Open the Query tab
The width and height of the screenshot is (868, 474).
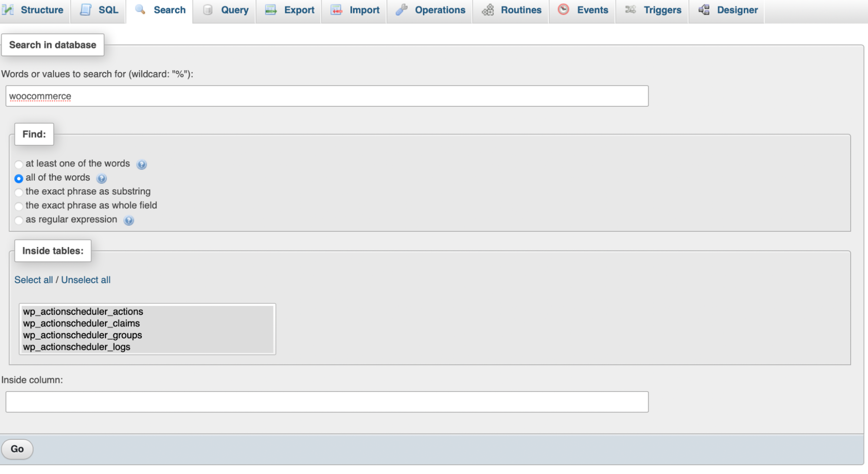click(233, 10)
